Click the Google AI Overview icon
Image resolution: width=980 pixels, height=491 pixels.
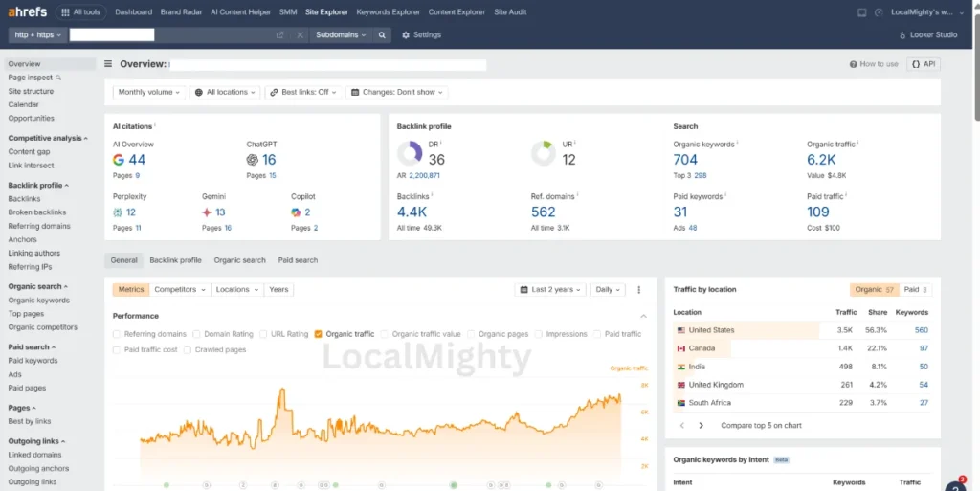click(x=118, y=160)
